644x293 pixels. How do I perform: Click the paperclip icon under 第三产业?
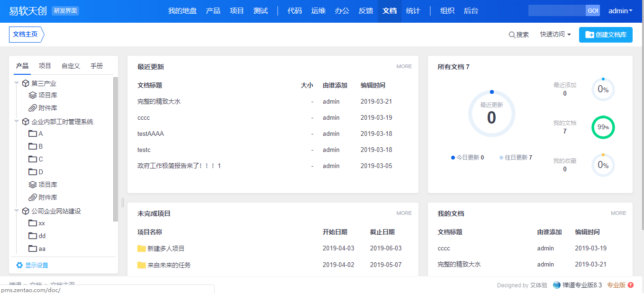[33, 108]
